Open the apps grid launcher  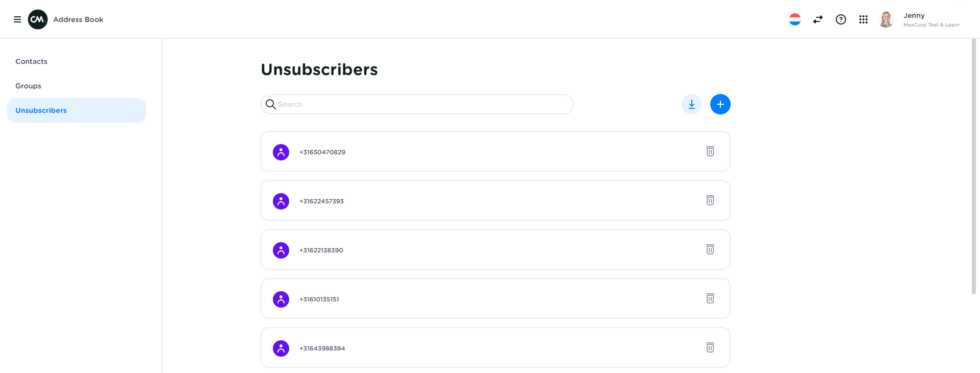tap(864, 19)
